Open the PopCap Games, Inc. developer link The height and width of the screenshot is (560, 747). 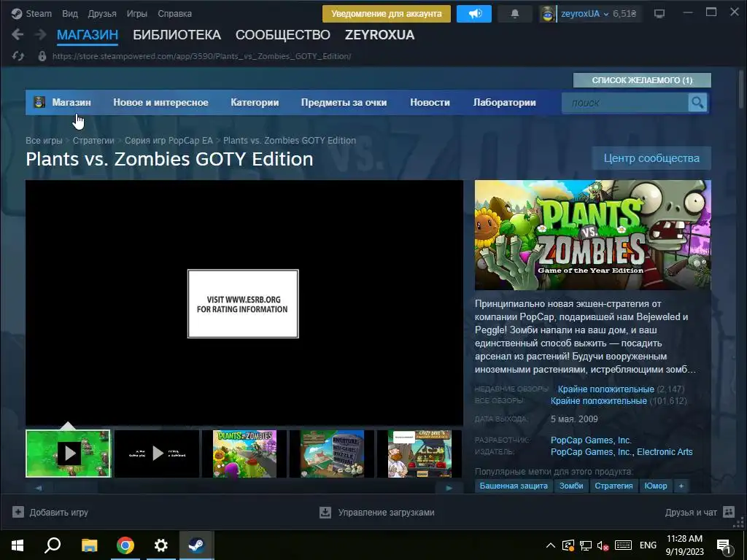pyautogui.click(x=591, y=440)
